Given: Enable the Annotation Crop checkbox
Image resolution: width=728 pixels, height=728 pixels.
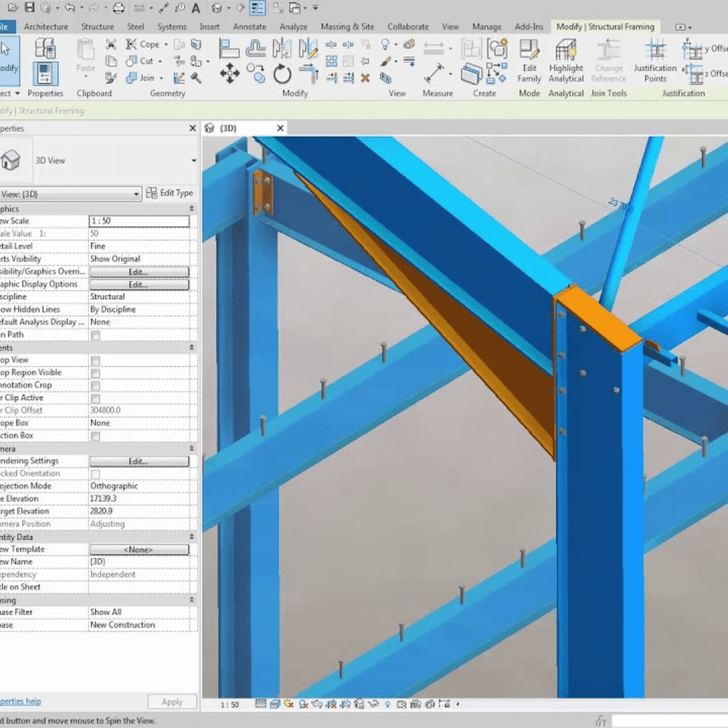Looking at the screenshot, I should pos(96,386).
